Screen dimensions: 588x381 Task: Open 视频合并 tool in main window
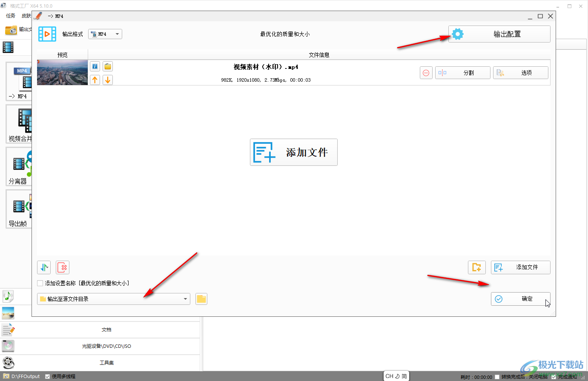(19, 124)
